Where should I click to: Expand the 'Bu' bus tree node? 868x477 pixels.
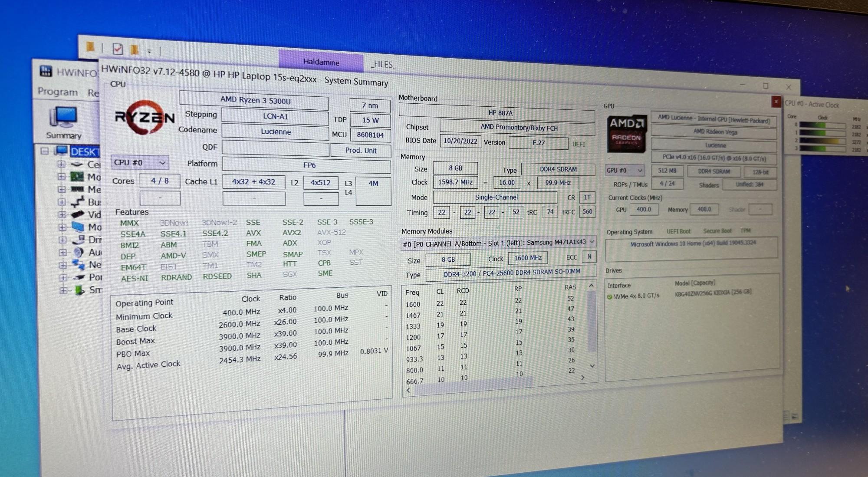(x=62, y=202)
